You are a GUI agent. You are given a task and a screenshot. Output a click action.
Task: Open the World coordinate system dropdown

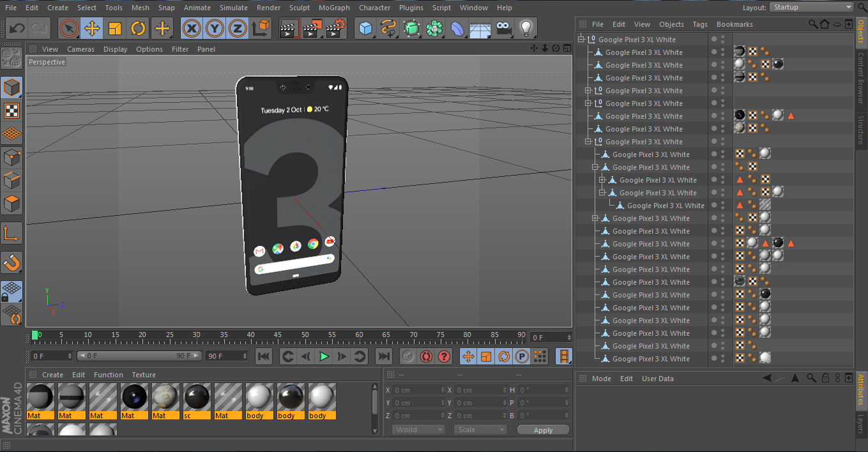click(418, 430)
